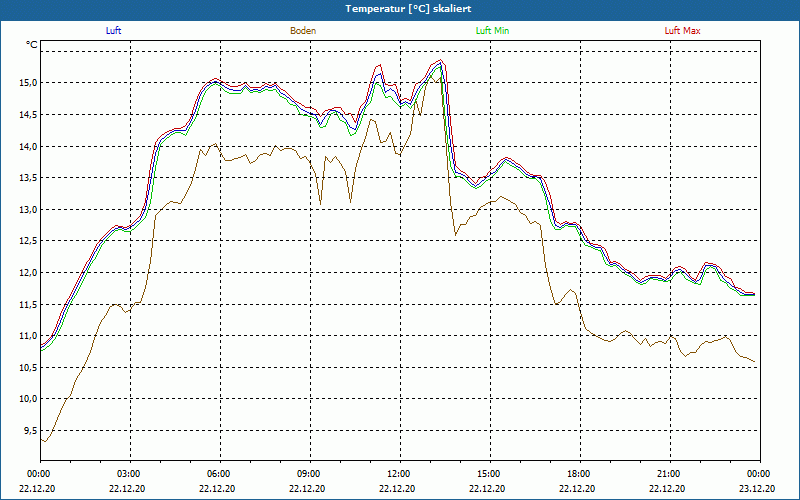Click the '09:00' time axis label
This screenshot has height=500, width=800.
(x=310, y=474)
